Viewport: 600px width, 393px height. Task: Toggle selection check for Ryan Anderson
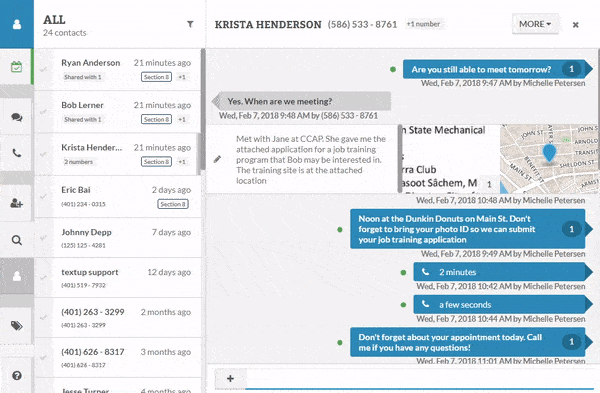coord(44,69)
